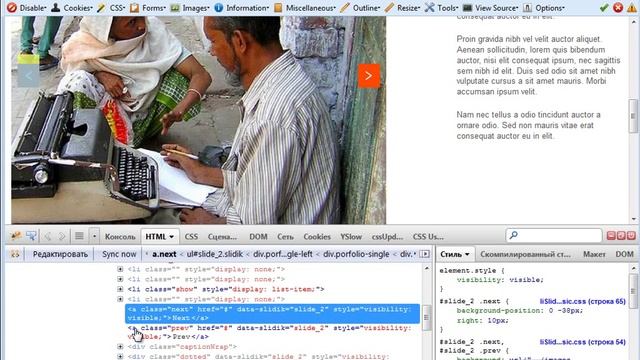Go to previous slide with left arrow

pos(29,76)
